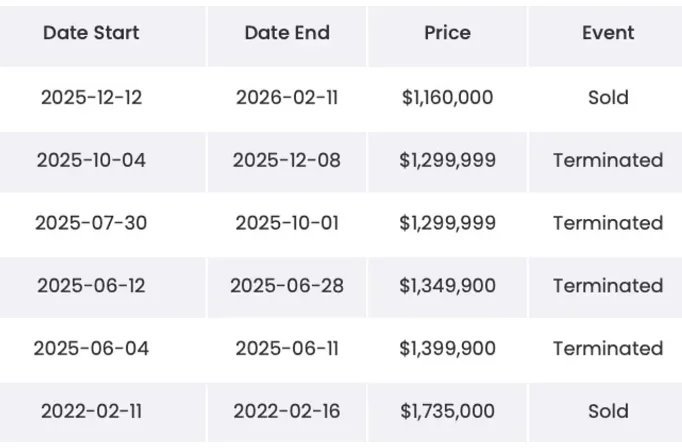
Task: Select the $1,735,000 price cell
Action: point(447,411)
